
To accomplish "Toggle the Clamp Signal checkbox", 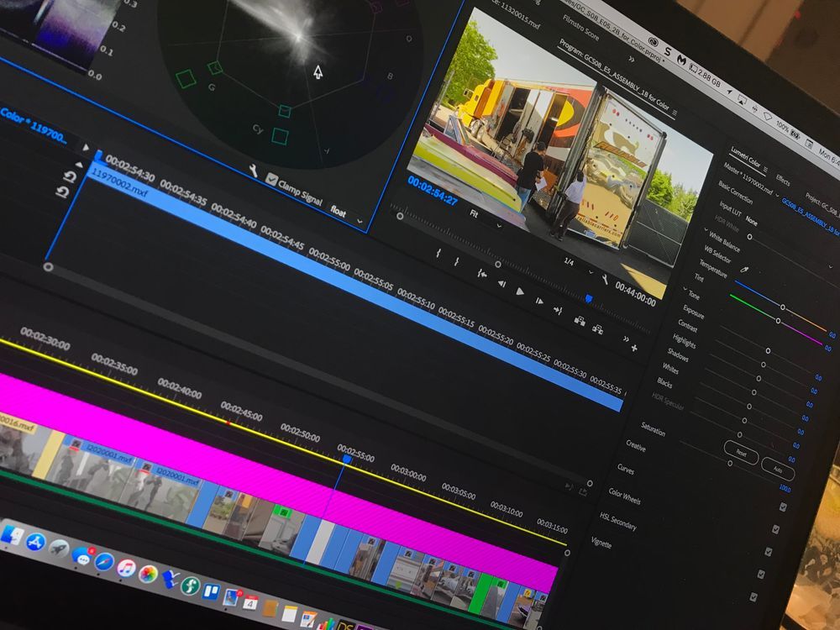I will (x=272, y=180).
